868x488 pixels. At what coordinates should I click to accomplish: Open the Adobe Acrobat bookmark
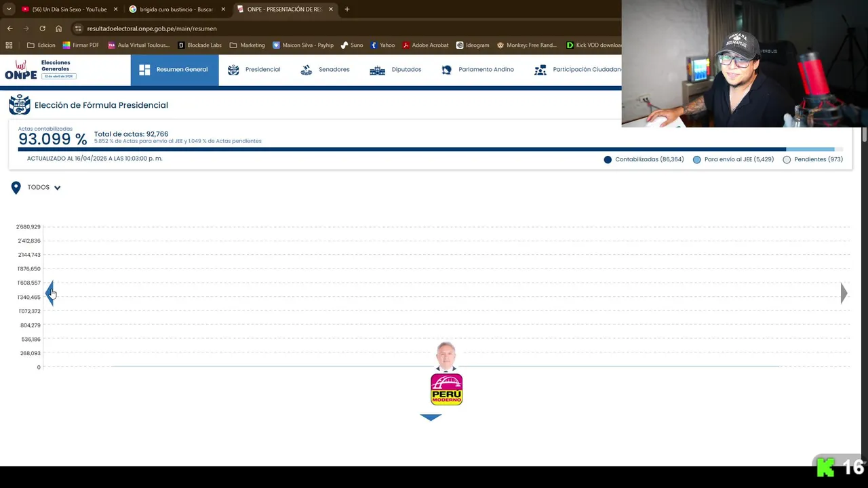click(425, 45)
